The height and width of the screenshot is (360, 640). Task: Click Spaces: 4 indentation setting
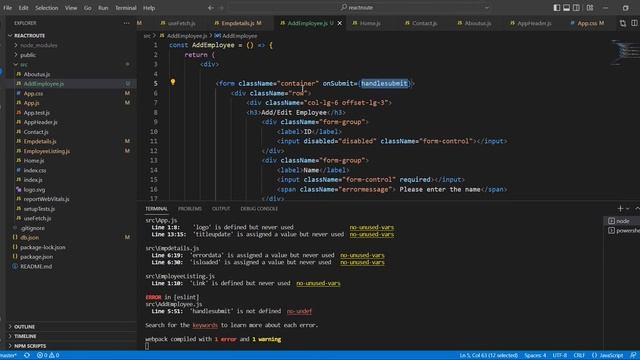(x=535, y=356)
